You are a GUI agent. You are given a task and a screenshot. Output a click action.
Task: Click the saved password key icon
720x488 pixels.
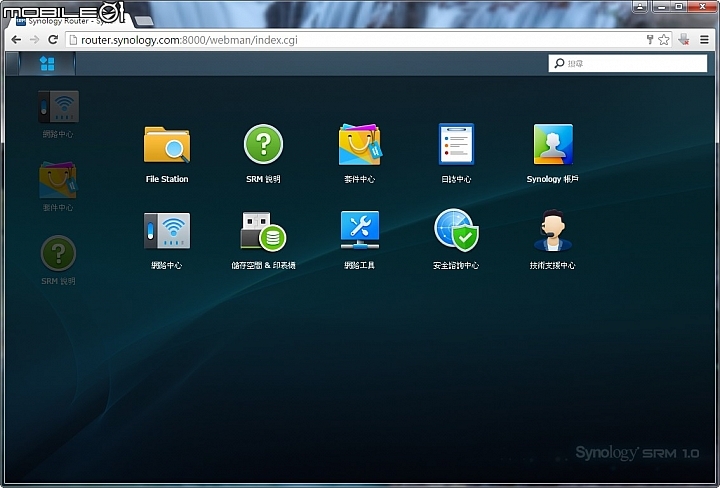coord(650,40)
